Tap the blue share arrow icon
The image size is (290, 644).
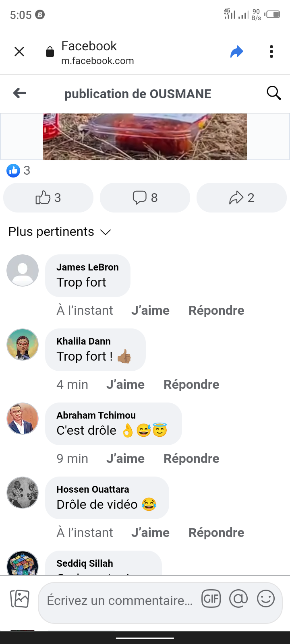click(237, 52)
